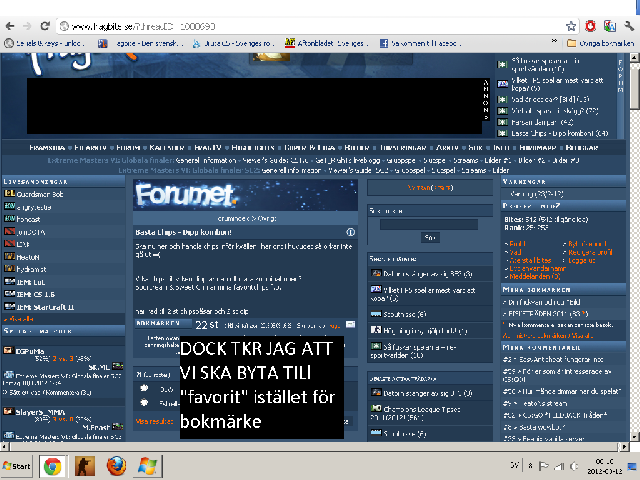
Task: Expand hidden bookmarks chevron
Action: click(x=554, y=41)
